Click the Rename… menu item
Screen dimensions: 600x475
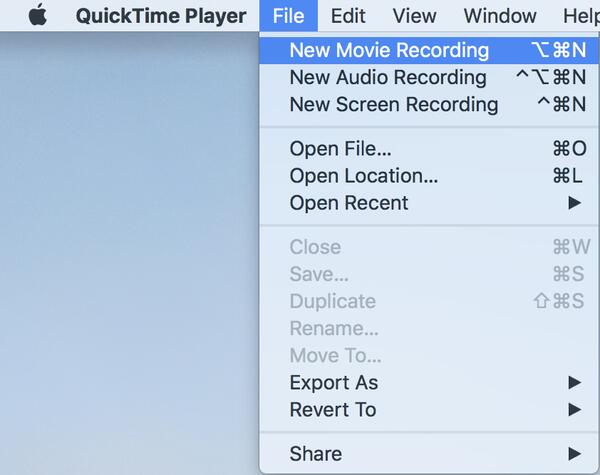335,328
